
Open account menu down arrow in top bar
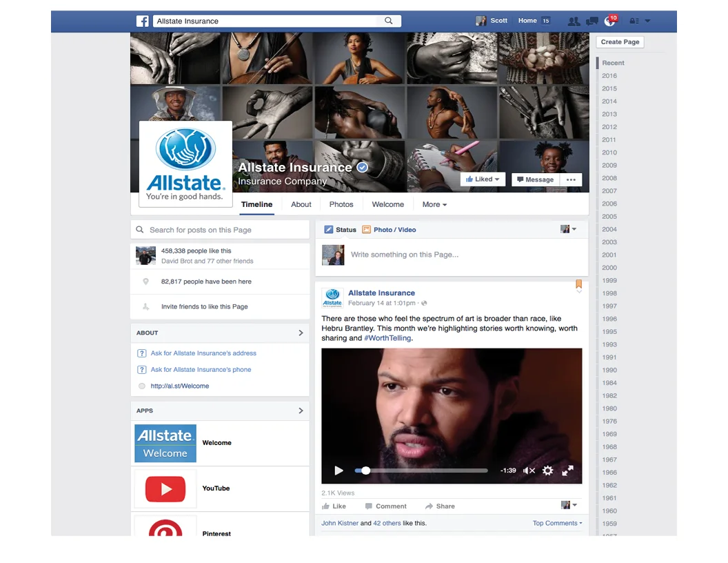tap(647, 21)
